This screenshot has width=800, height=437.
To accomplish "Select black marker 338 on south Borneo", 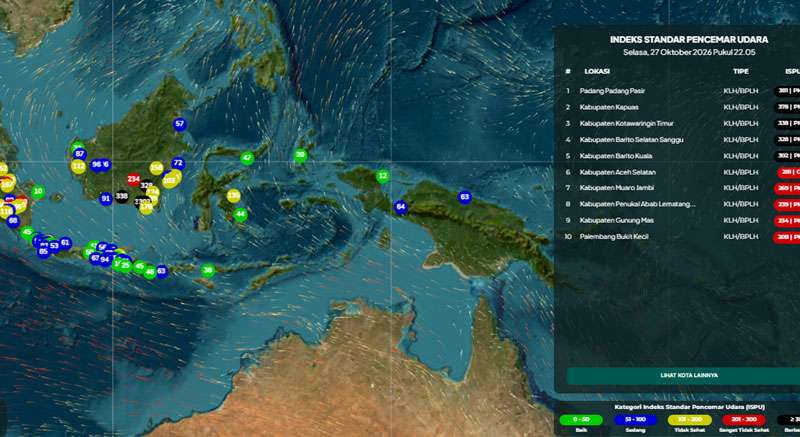I will [x=121, y=196].
